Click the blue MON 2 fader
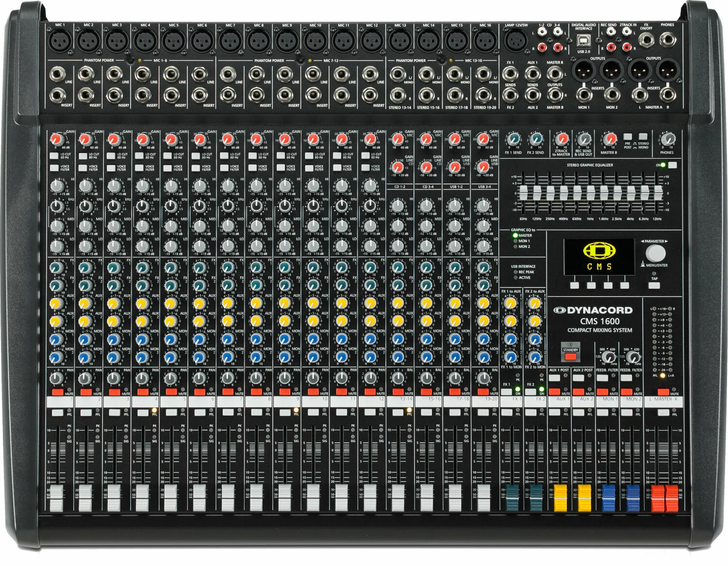 pyautogui.click(x=633, y=498)
